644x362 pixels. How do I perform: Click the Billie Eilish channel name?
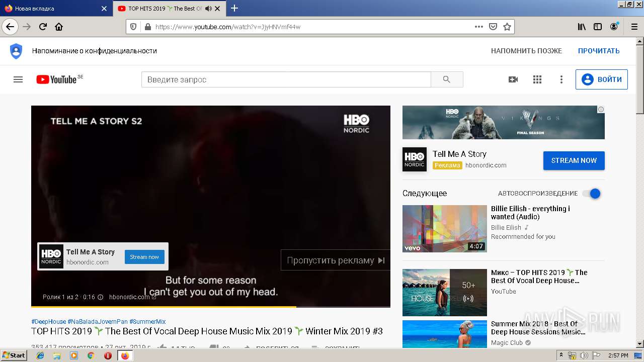click(x=506, y=228)
